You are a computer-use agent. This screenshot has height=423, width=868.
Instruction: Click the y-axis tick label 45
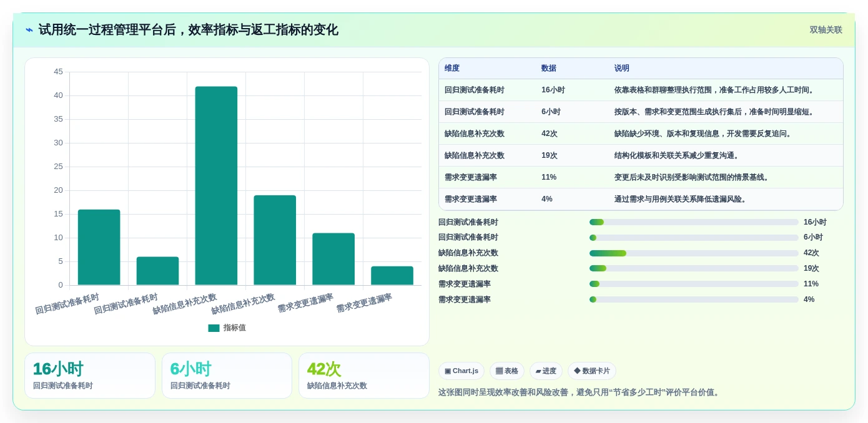click(58, 72)
